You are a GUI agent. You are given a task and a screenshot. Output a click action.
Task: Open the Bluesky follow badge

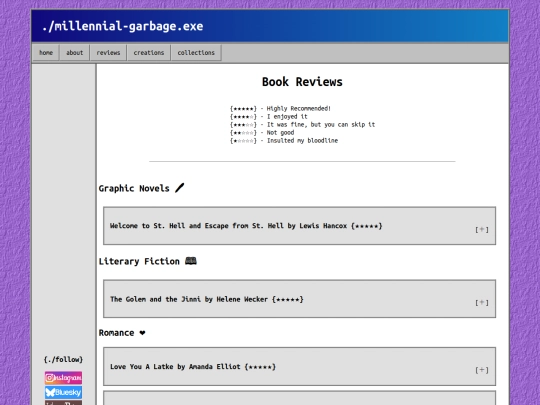63,392
